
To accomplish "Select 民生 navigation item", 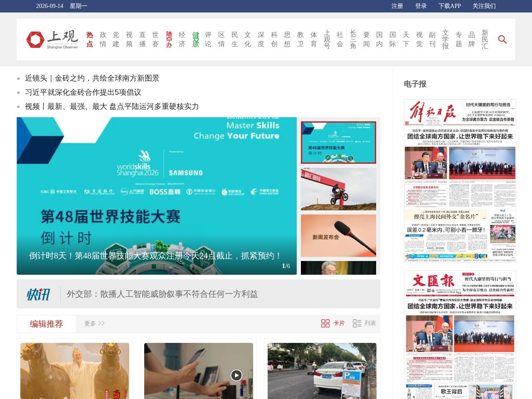I will click(x=235, y=39).
